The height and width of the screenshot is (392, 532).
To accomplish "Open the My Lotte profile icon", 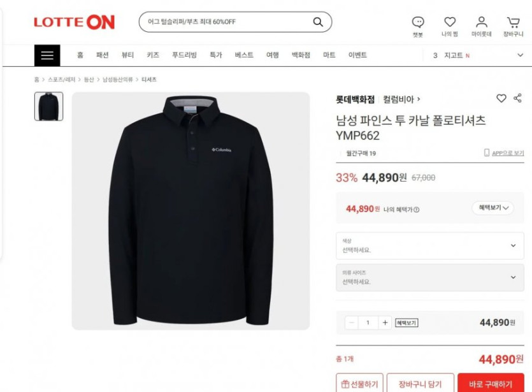I will tap(481, 22).
